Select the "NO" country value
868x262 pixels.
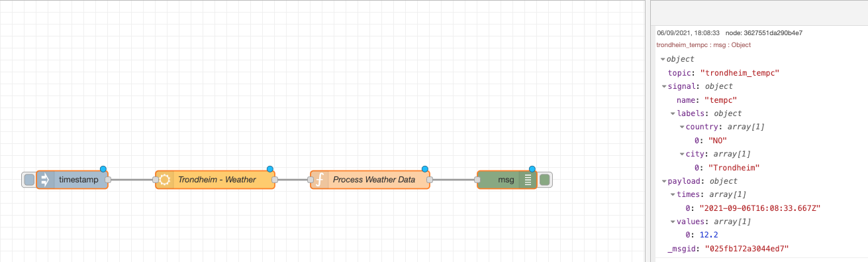(x=718, y=141)
